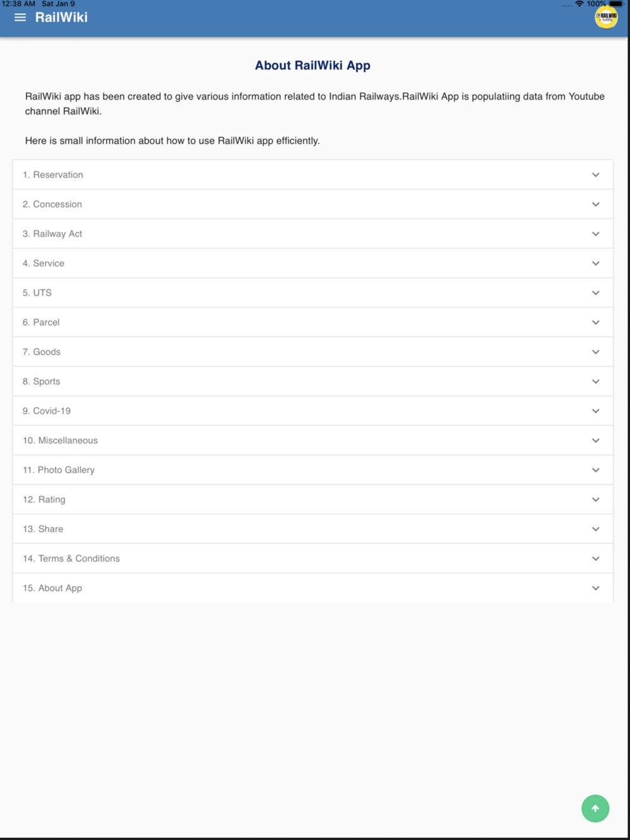Tap the RailWiki header title
The image size is (630, 840).
[61, 18]
